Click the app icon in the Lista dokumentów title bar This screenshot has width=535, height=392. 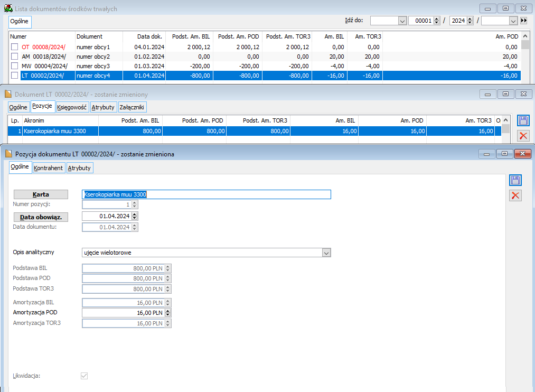[8, 8]
